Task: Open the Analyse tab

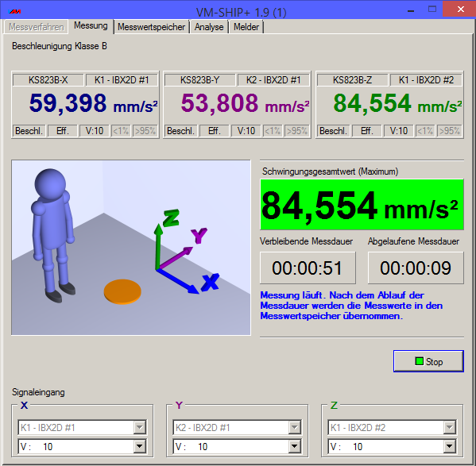Action: [x=209, y=27]
